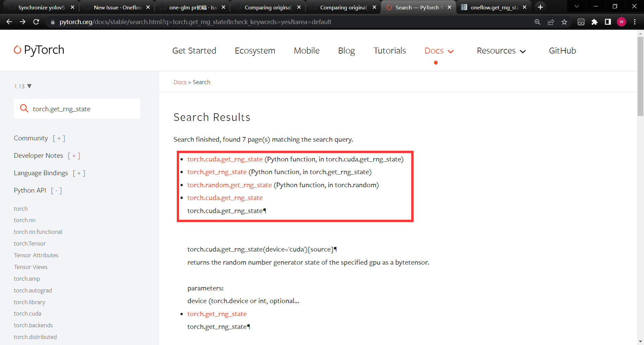Follow the torch.random.get_rng_state result link
This screenshot has width=644, height=345.
coord(229,185)
